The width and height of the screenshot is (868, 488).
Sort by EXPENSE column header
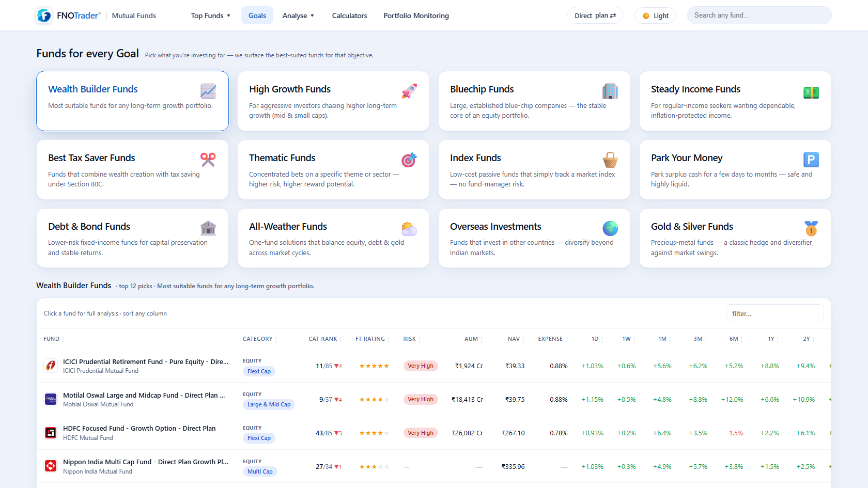553,339
